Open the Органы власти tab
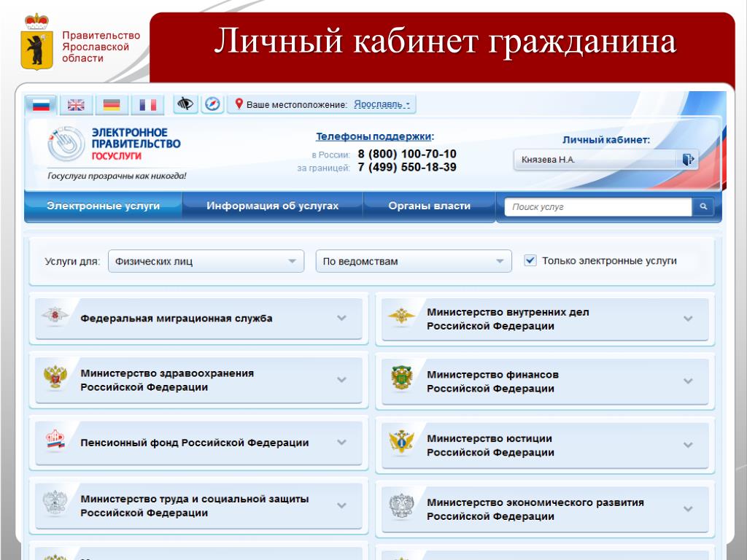This screenshot has height=560, width=747. 429,206
